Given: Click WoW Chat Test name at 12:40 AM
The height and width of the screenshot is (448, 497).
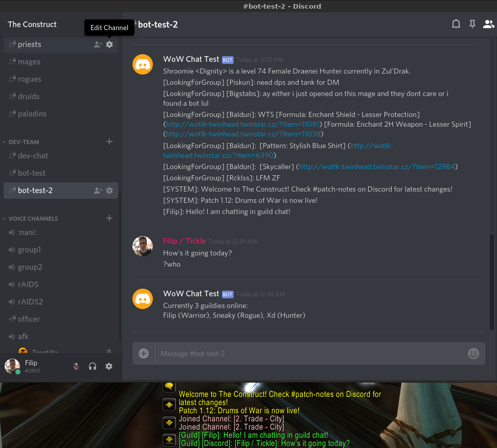Looking at the screenshot, I should click(x=191, y=294).
